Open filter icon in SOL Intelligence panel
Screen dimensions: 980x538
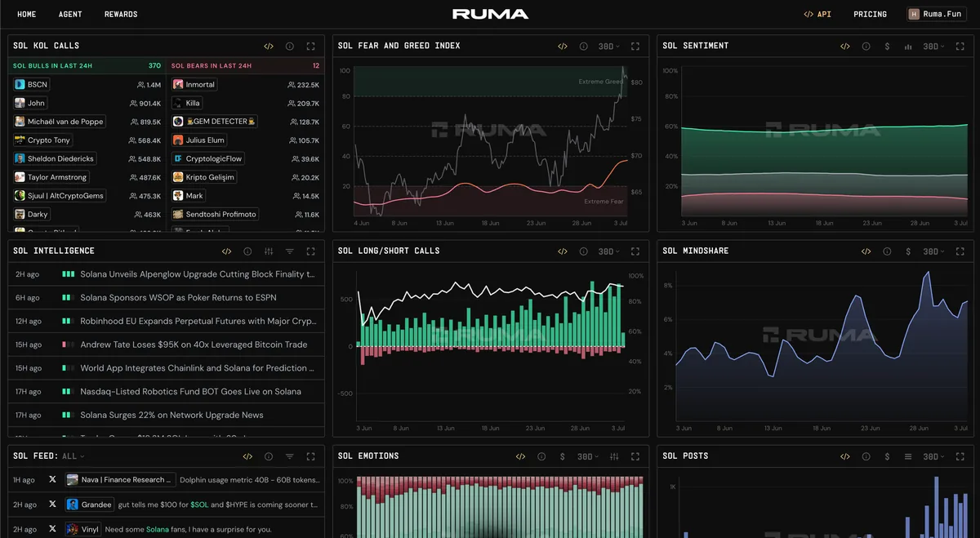(x=290, y=251)
